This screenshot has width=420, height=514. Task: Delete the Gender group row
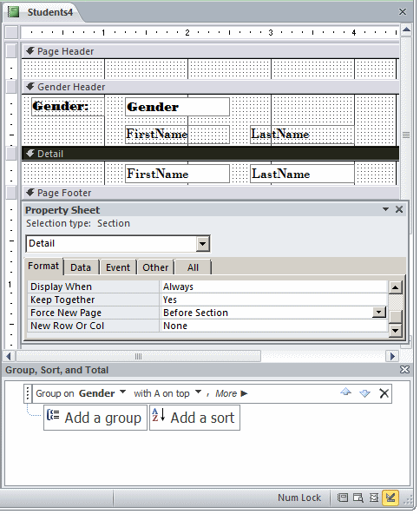[384, 393]
